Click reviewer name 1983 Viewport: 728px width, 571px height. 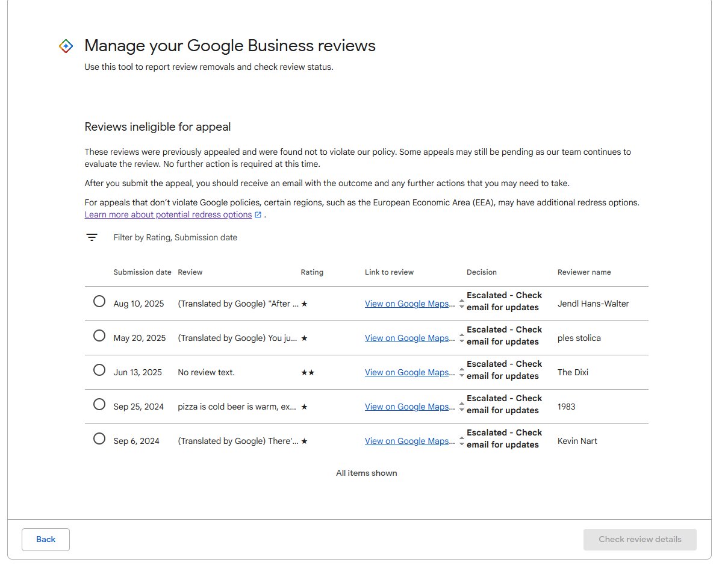coord(567,407)
